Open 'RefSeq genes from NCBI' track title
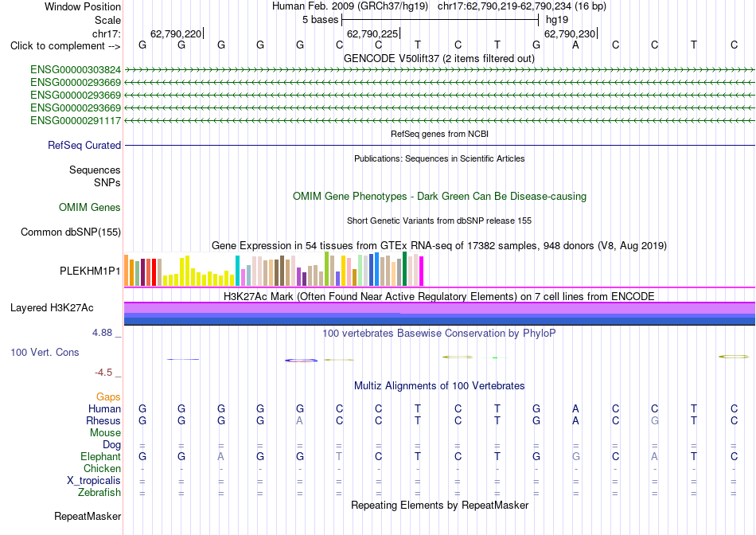The width and height of the screenshot is (756, 535). pos(439,134)
